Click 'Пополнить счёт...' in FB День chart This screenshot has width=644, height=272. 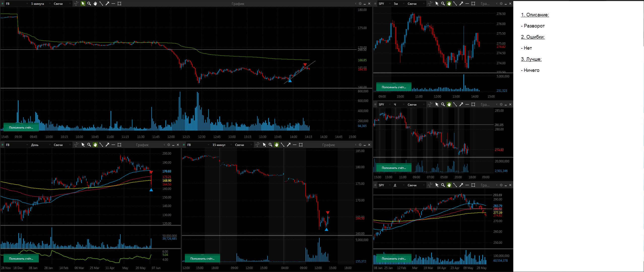(x=21, y=258)
